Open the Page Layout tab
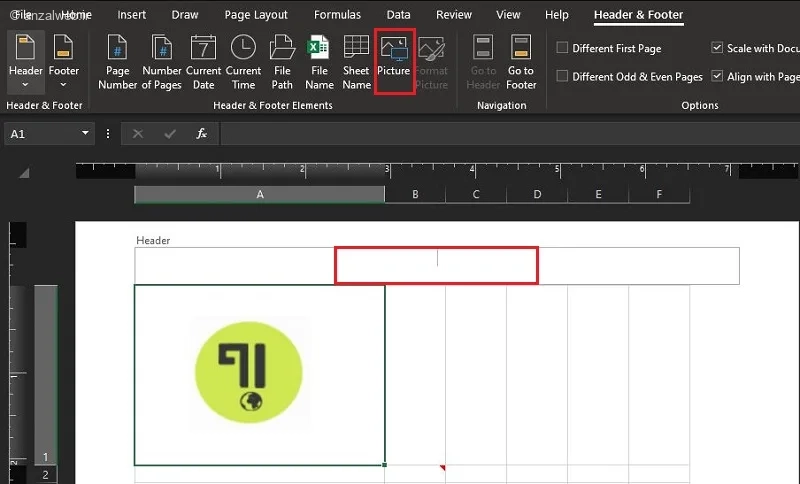The image size is (800, 484). click(x=256, y=15)
